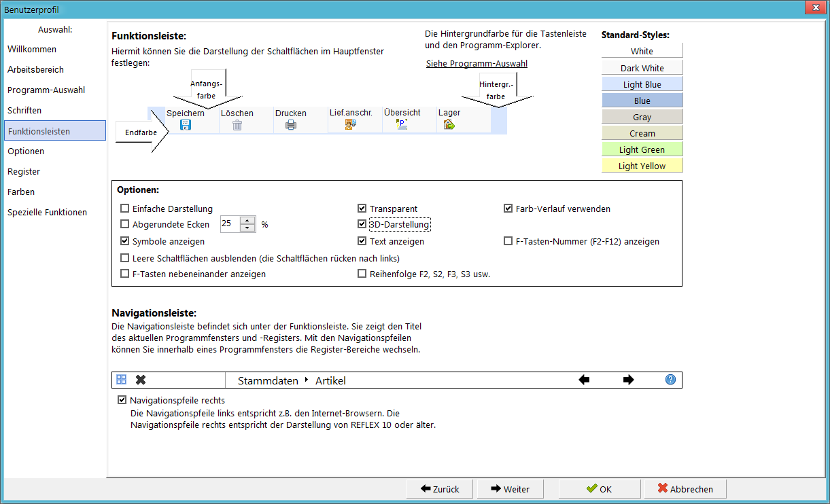Click the Speichern floppy disk icon
Image resolution: width=830 pixels, height=504 pixels.
[185, 125]
